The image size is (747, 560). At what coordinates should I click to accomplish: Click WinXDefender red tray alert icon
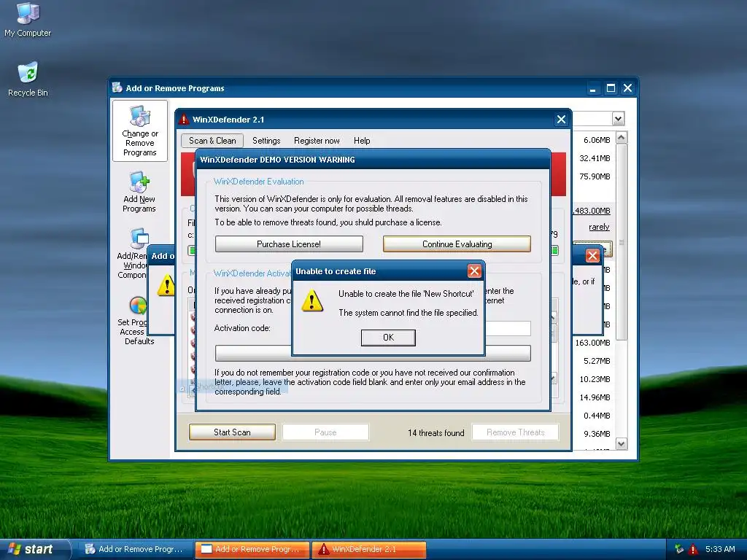pos(693,549)
